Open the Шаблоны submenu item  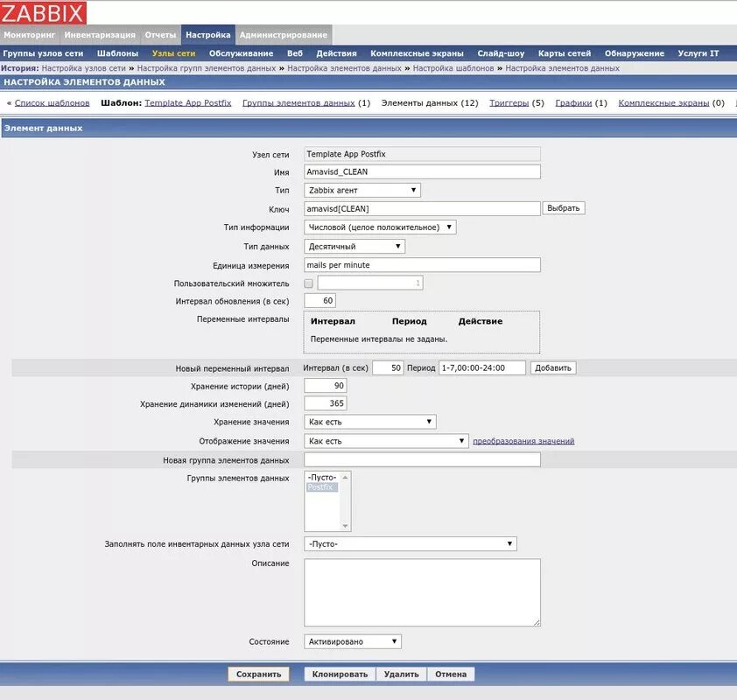(117, 53)
